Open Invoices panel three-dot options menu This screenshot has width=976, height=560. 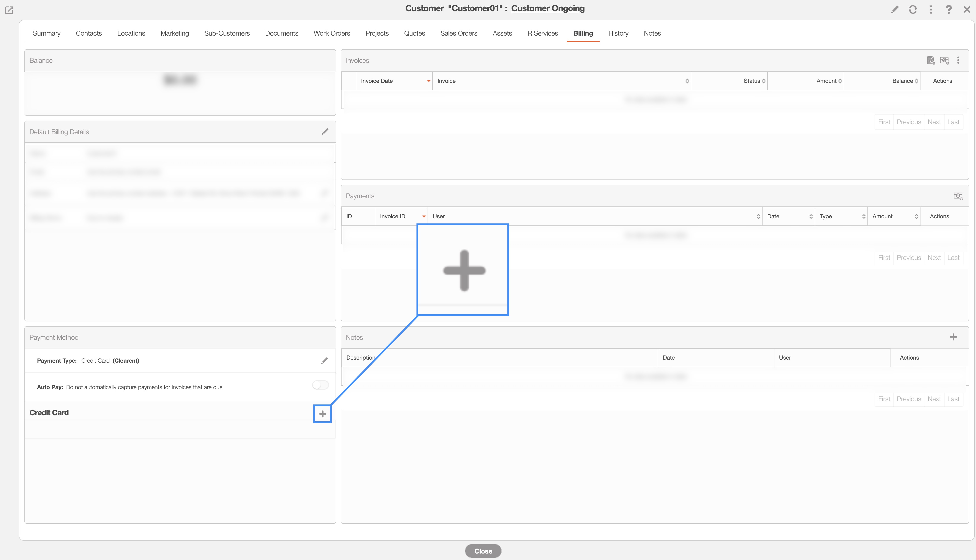click(958, 60)
